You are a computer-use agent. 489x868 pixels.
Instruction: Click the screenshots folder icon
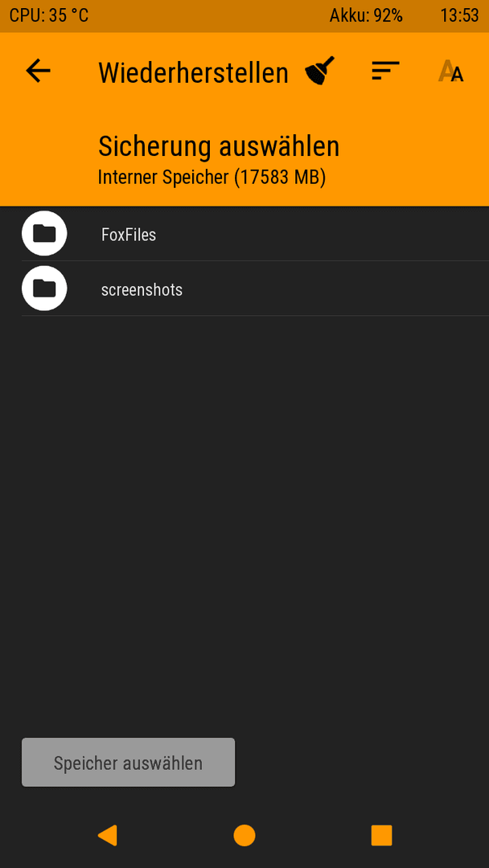click(44, 289)
